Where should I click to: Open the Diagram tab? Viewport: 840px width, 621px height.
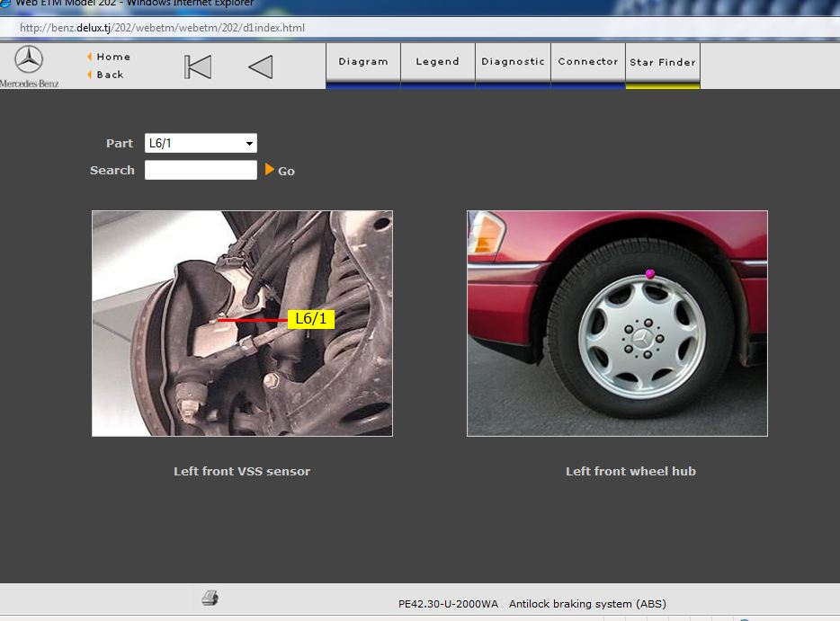[x=363, y=62]
